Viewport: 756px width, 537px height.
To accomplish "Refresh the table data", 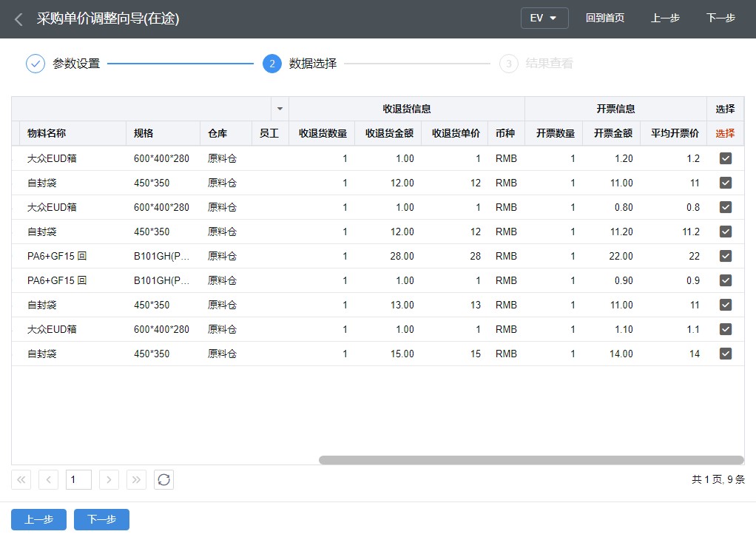I will (164, 479).
